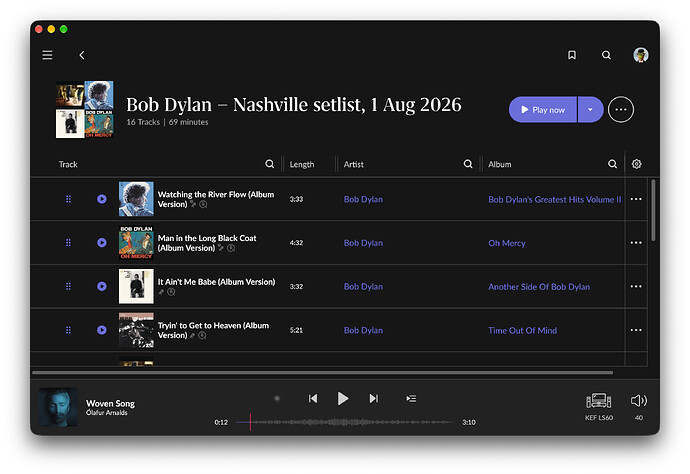Open the Oh Mercy album link
Screen dimensions: 690x474
506,243
